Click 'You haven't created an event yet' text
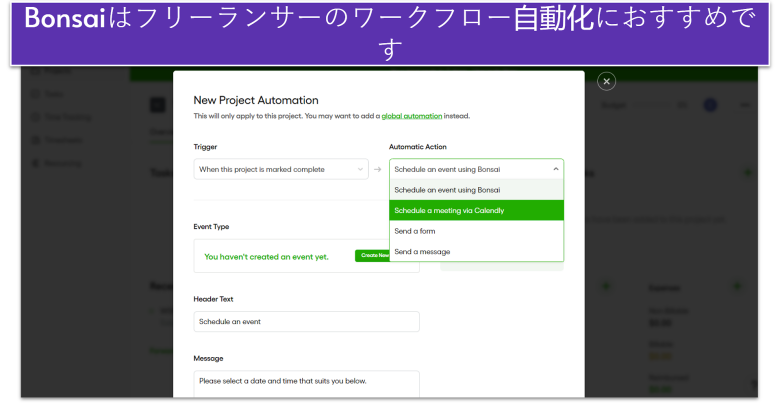The image size is (780, 403). pos(266,257)
